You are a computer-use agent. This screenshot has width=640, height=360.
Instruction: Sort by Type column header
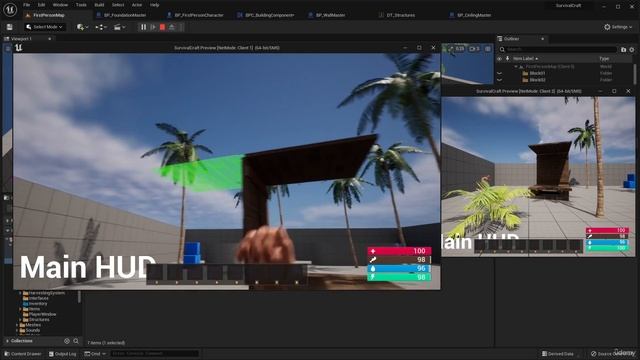tap(604, 58)
